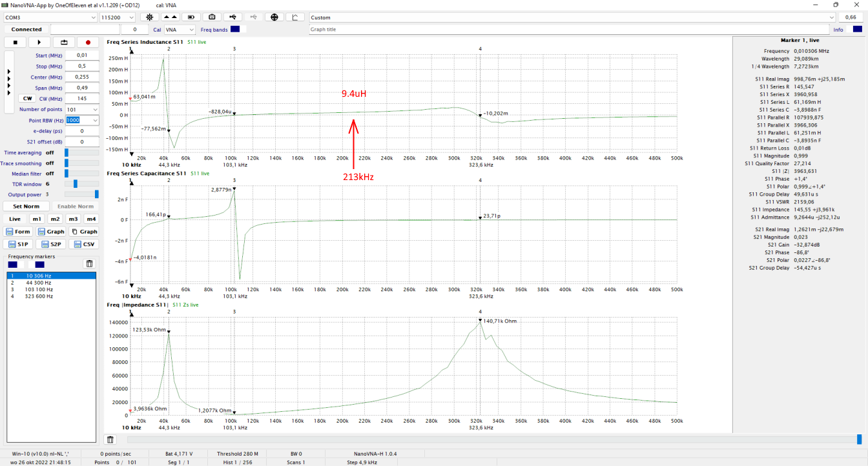Image resolution: width=868 pixels, height=466 pixels.
Task: Click the Output power slider
Action: click(x=81, y=194)
